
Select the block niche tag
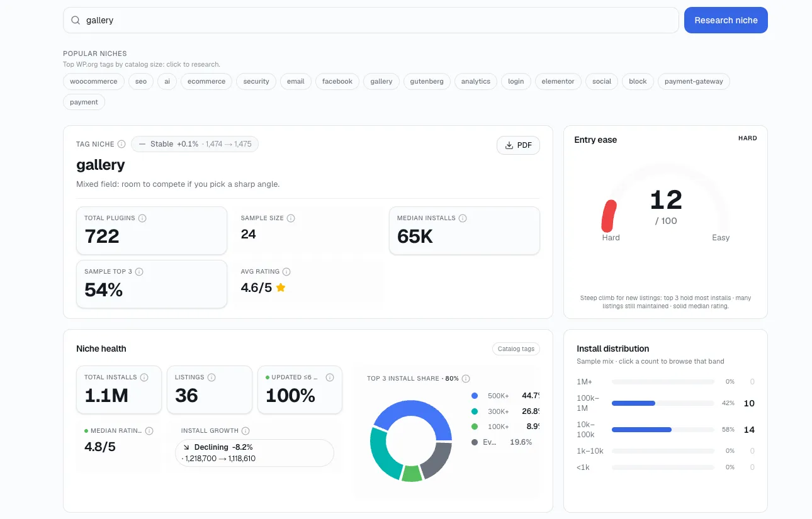click(x=638, y=81)
